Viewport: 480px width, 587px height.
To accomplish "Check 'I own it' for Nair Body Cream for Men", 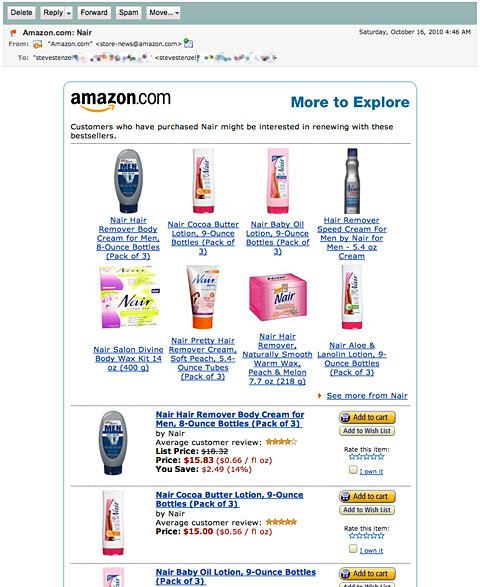I will click(353, 469).
